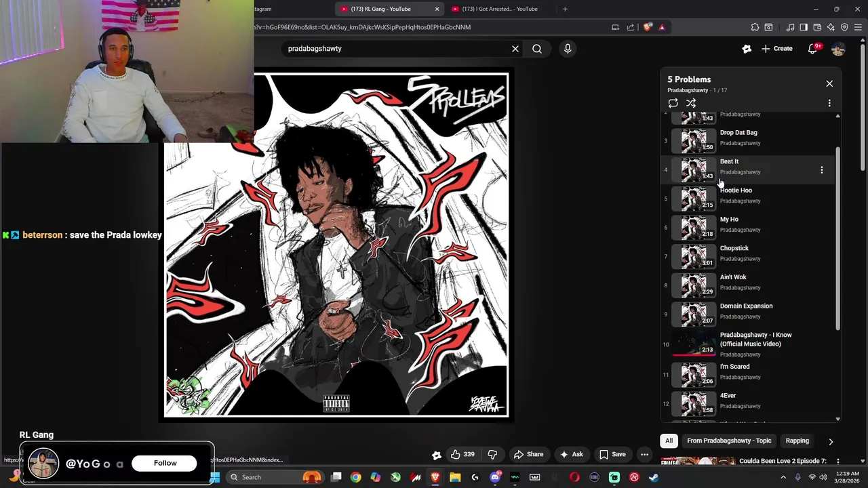Viewport: 868px width, 488px height.
Task: Click the Create video button
Action: [776, 49]
